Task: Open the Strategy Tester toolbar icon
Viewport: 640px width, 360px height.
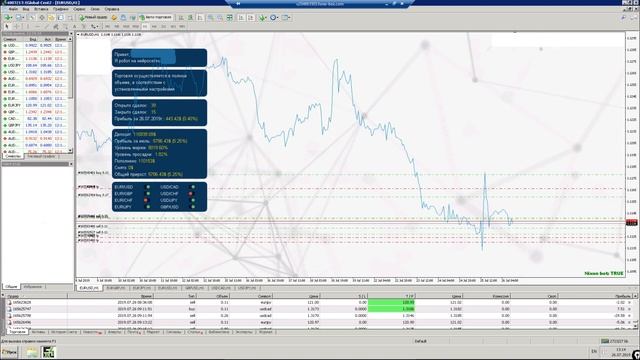Action: (x=70, y=18)
